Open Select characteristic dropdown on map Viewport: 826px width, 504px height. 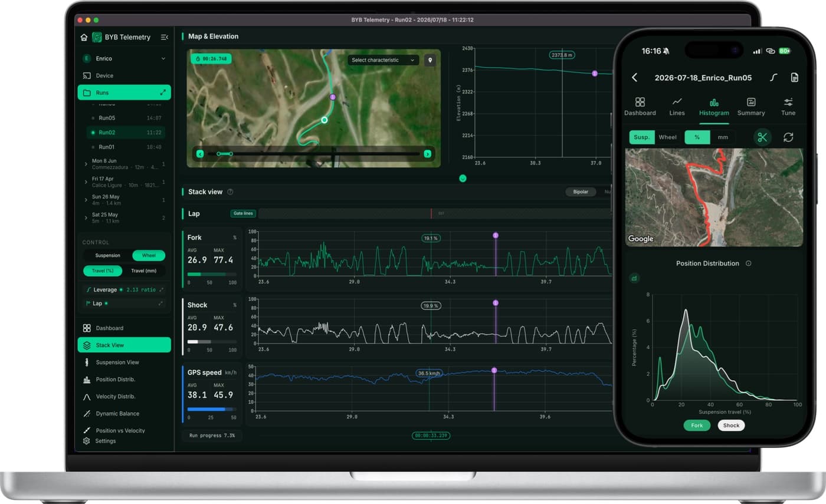pos(383,60)
